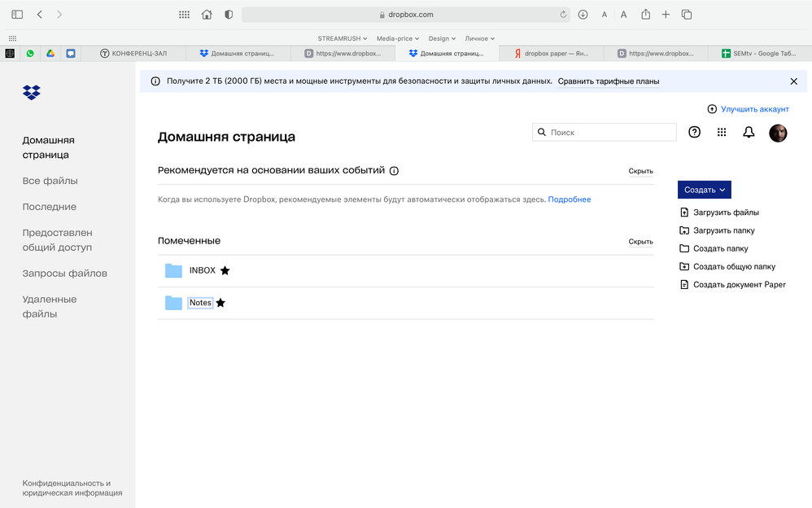Expand the blue "Создать" dropdown
Screen dimensions: 812x508
pos(704,189)
